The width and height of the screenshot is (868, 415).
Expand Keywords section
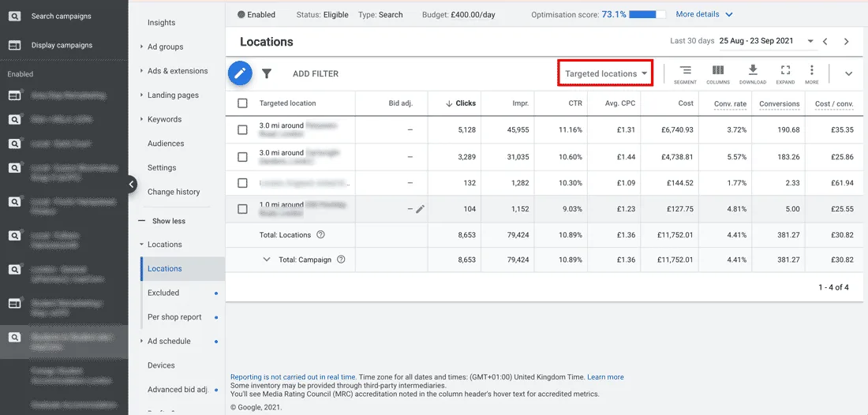[x=141, y=119]
